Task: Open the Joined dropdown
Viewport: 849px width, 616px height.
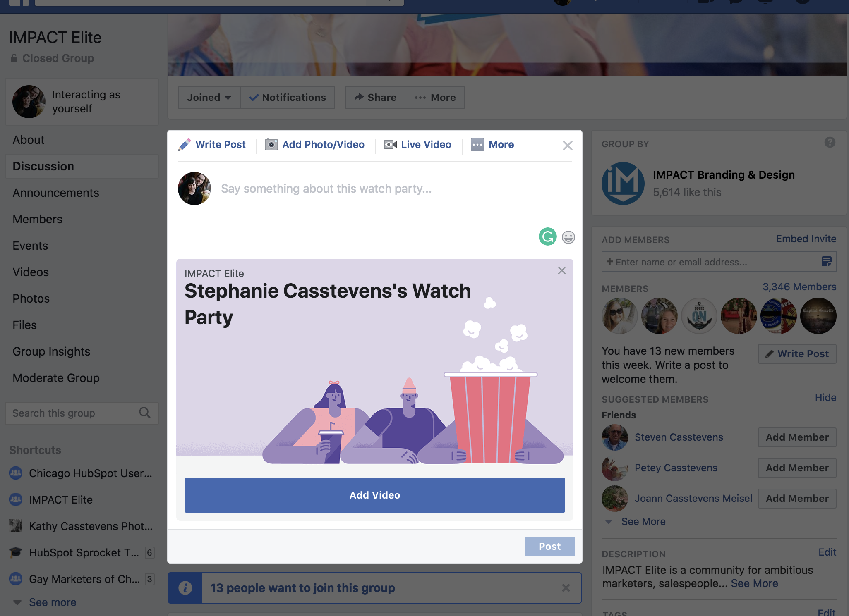Action: click(x=209, y=98)
